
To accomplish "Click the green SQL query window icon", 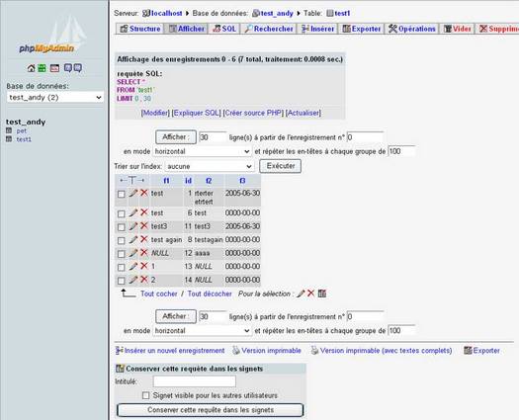I will click(x=42, y=68).
